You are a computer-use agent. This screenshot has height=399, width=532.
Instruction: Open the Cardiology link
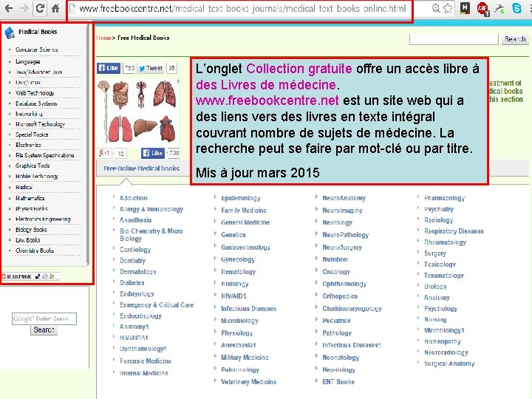[x=135, y=250]
